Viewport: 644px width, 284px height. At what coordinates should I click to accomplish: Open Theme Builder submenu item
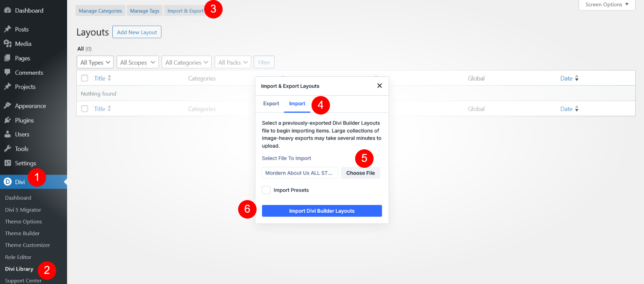pyautogui.click(x=22, y=233)
